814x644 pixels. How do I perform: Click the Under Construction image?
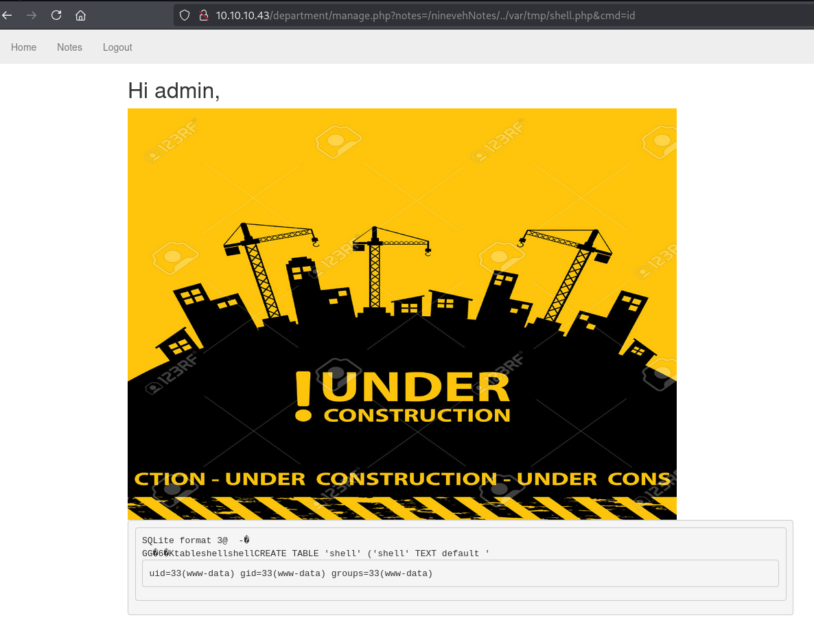[x=402, y=314]
